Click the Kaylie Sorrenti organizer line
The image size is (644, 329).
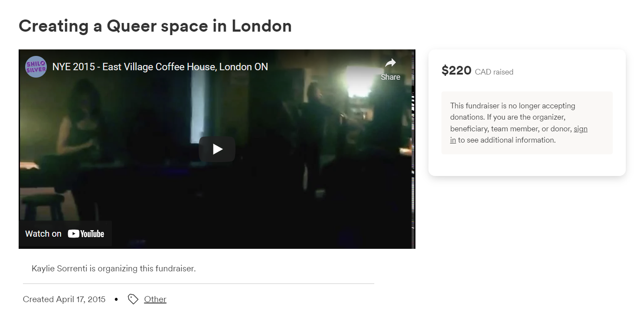click(x=114, y=268)
